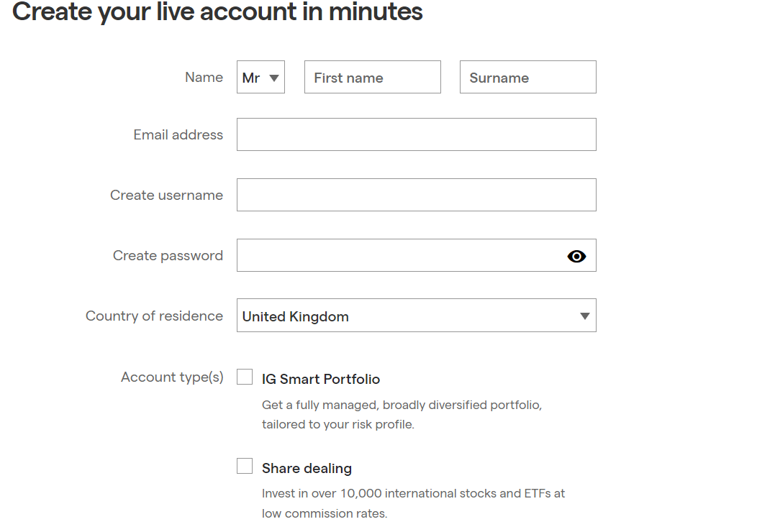Click the Create username field label
Screen dimensions: 775x532
point(166,196)
